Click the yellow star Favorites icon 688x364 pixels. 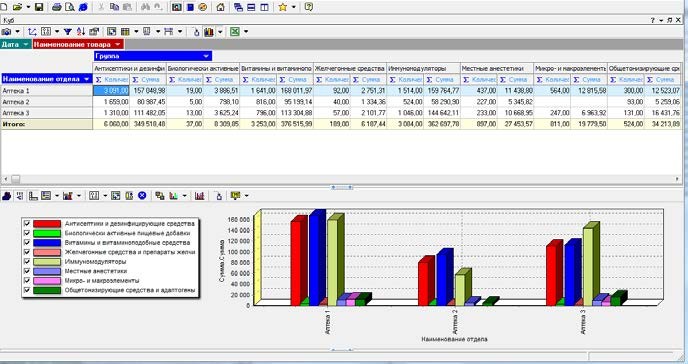point(283,7)
